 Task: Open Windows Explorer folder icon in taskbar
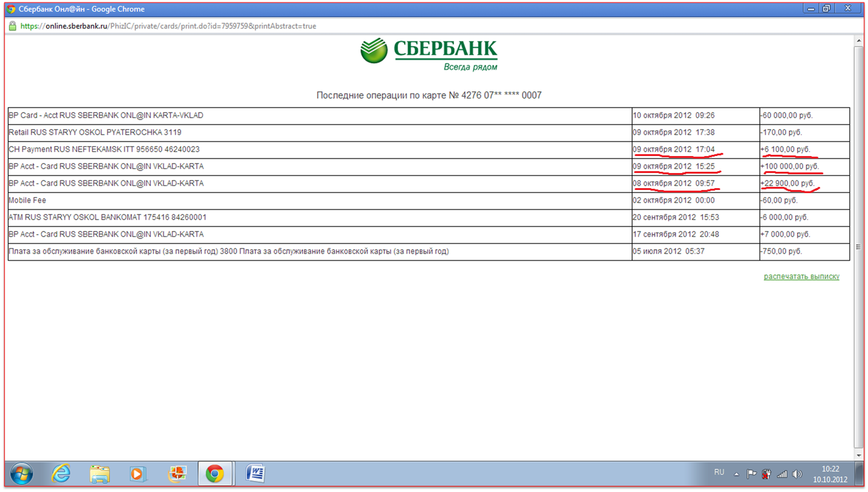click(100, 473)
